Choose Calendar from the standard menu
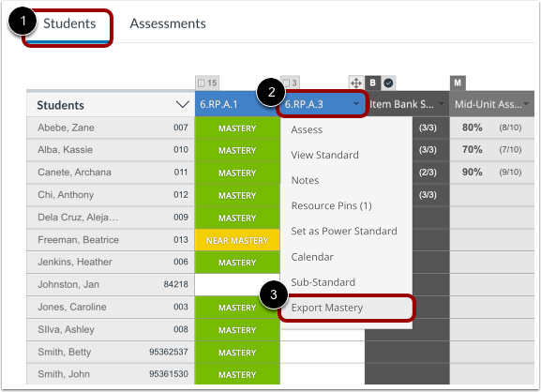 [x=312, y=257]
